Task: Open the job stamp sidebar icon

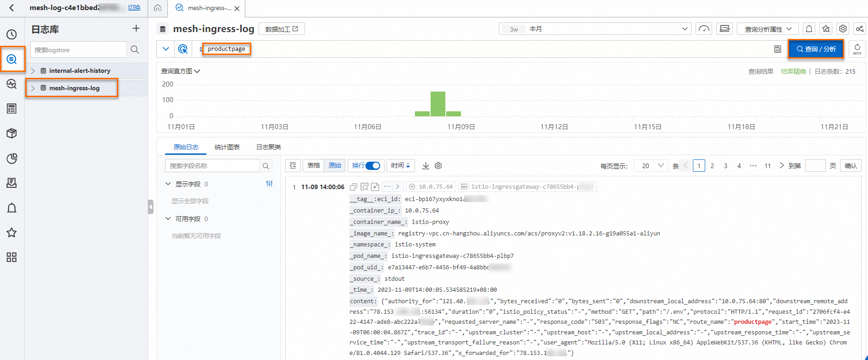Action: [12, 183]
